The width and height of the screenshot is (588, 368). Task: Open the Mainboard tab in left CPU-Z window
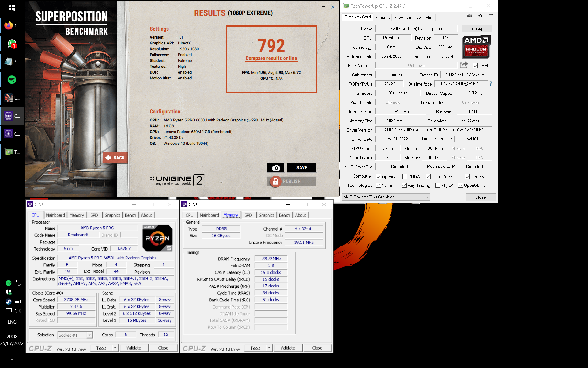coord(55,215)
